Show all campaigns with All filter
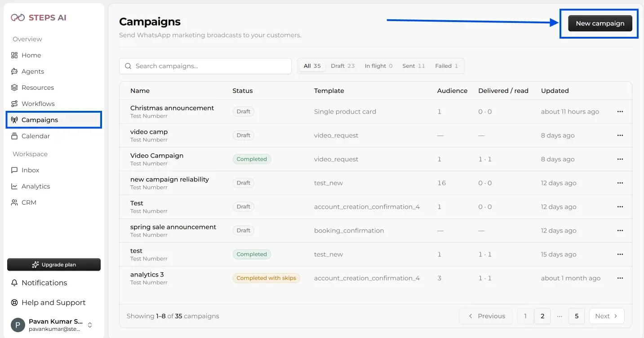This screenshot has width=644, height=338. click(x=312, y=66)
